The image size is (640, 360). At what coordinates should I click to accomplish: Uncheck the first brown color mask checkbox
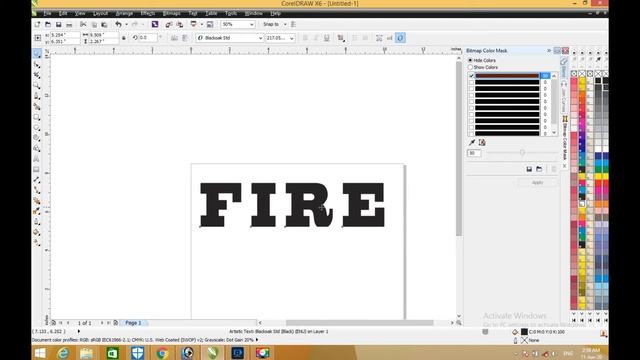click(471, 76)
